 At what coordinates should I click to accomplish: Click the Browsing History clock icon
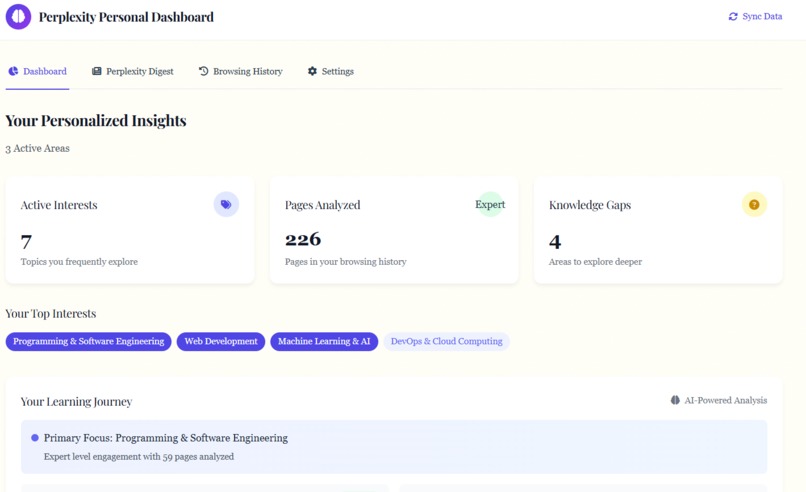[x=204, y=71]
